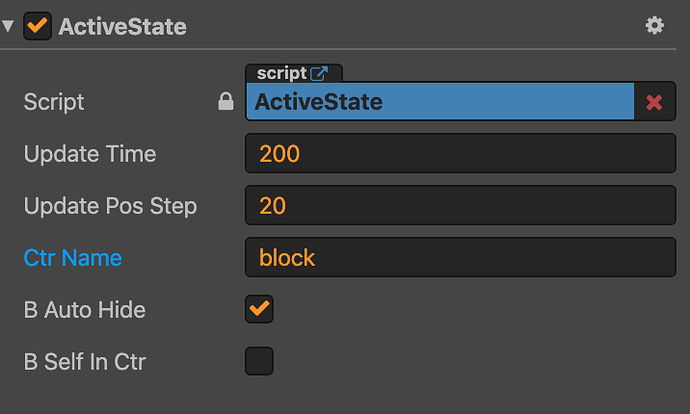Open the component settings gear menu
Image resolution: width=690 pixels, height=414 pixels.
click(x=655, y=26)
